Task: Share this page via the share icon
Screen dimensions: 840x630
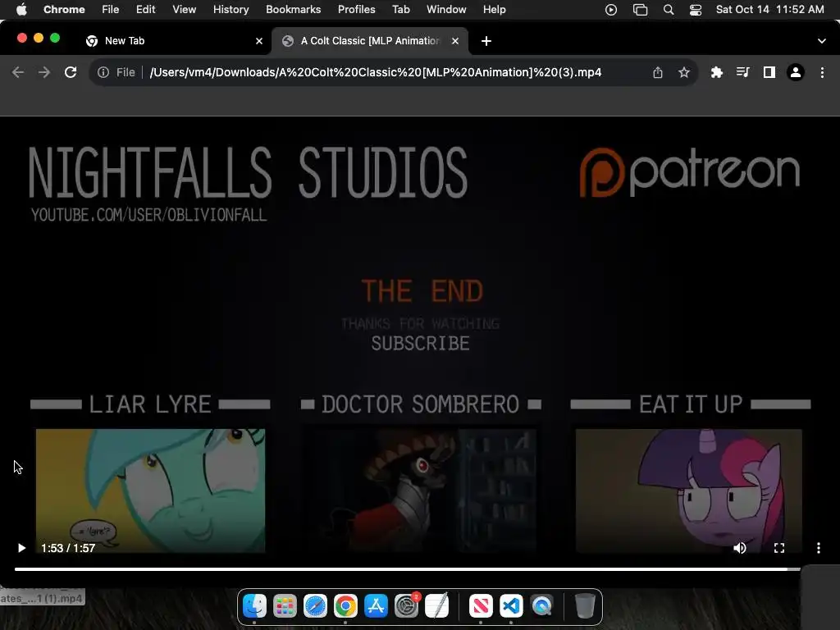Action: 658,72
